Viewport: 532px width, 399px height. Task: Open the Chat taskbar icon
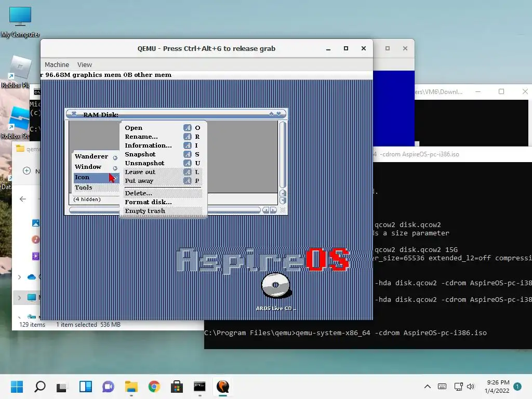(x=108, y=387)
